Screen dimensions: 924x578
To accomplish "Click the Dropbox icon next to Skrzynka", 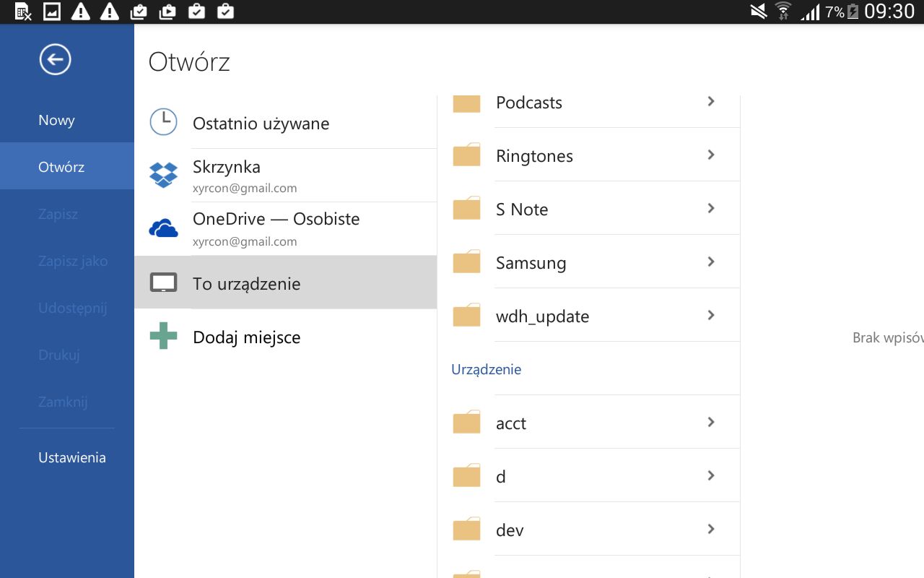I will pyautogui.click(x=163, y=176).
